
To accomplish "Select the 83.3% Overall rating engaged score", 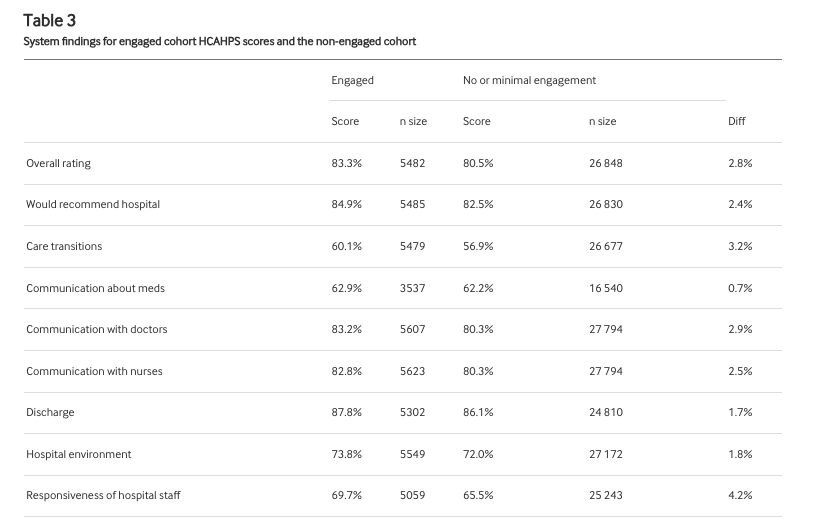I will tap(346, 163).
